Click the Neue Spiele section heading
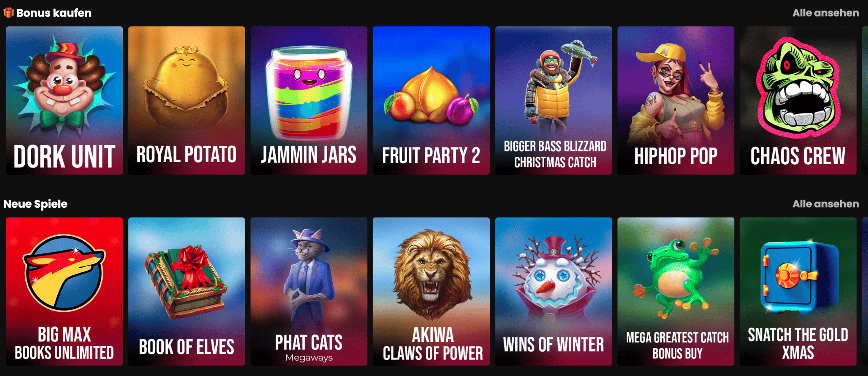The image size is (868, 376). pyautogui.click(x=35, y=204)
